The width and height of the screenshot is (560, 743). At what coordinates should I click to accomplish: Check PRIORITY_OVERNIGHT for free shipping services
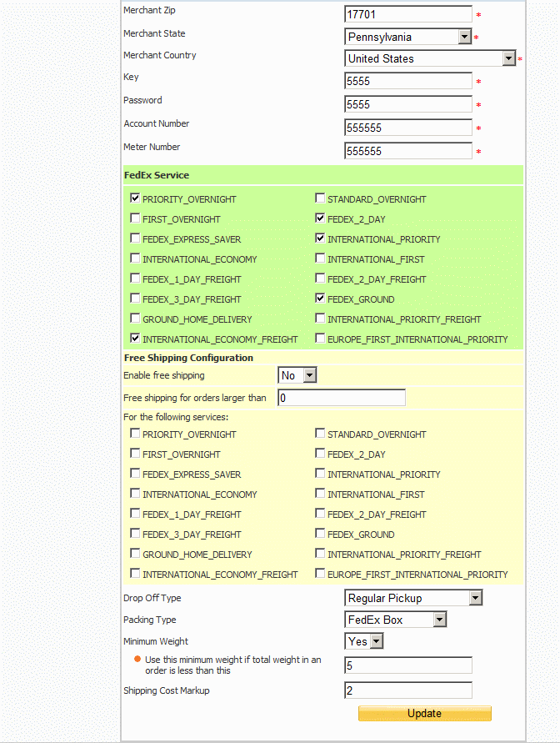[135, 433]
